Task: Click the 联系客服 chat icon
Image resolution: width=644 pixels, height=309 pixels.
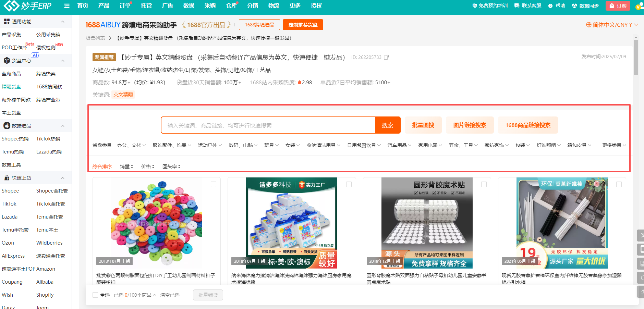Action: (x=517, y=6)
